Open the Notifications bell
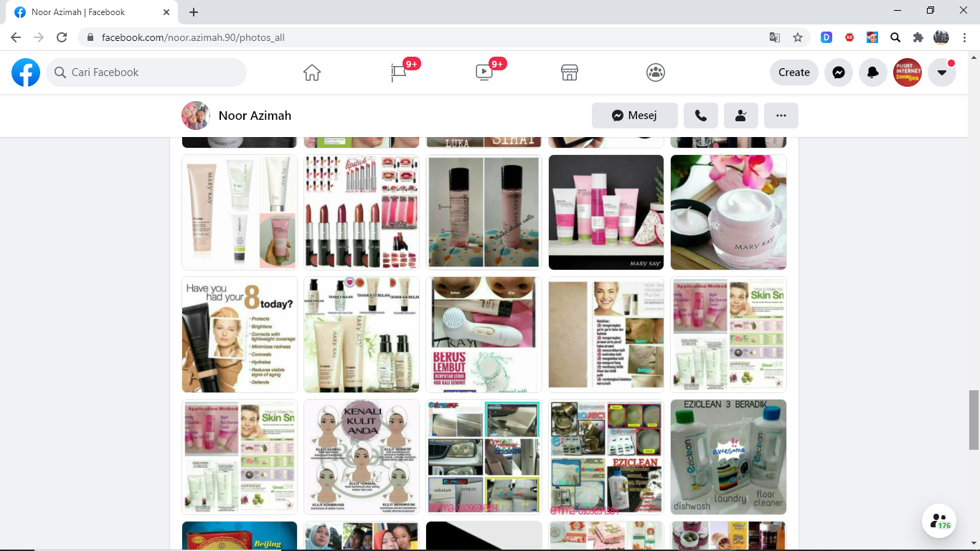The image size is (980, 551). point(873,72)
